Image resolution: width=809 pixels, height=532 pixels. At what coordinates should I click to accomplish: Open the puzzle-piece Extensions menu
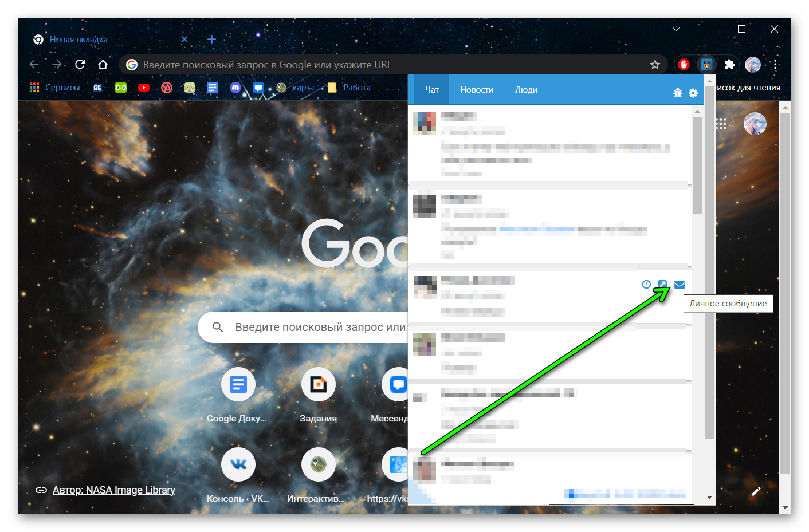pyautogui.click(x=729, y=65)
